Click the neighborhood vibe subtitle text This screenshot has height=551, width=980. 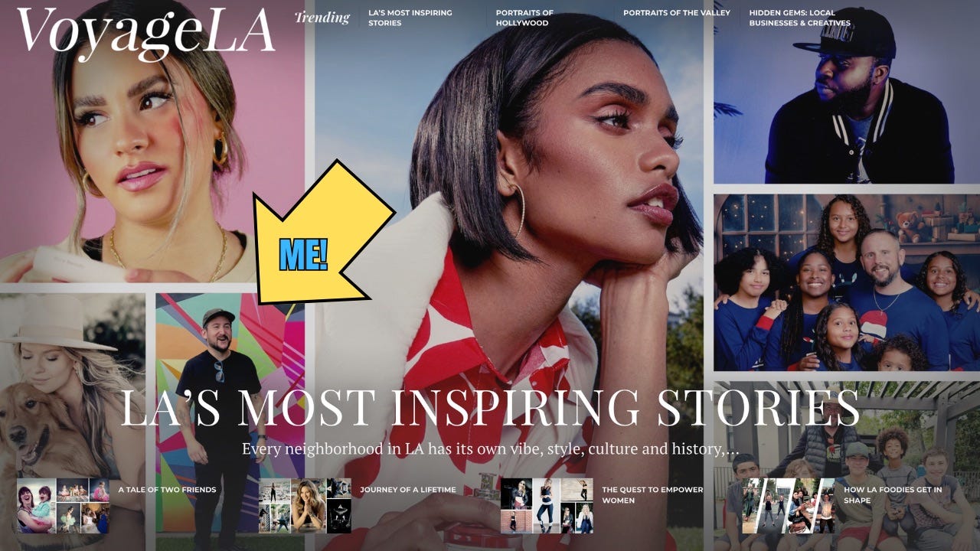pos(490,449)
